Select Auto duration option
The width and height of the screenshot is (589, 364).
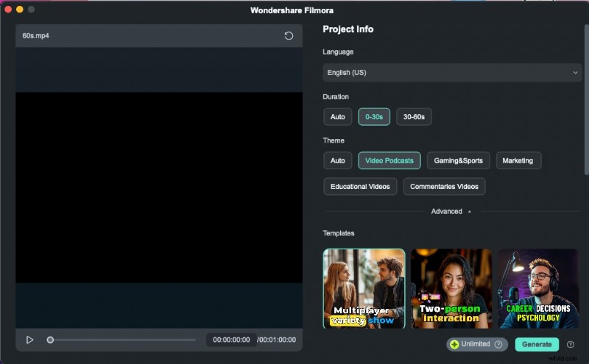337,117
